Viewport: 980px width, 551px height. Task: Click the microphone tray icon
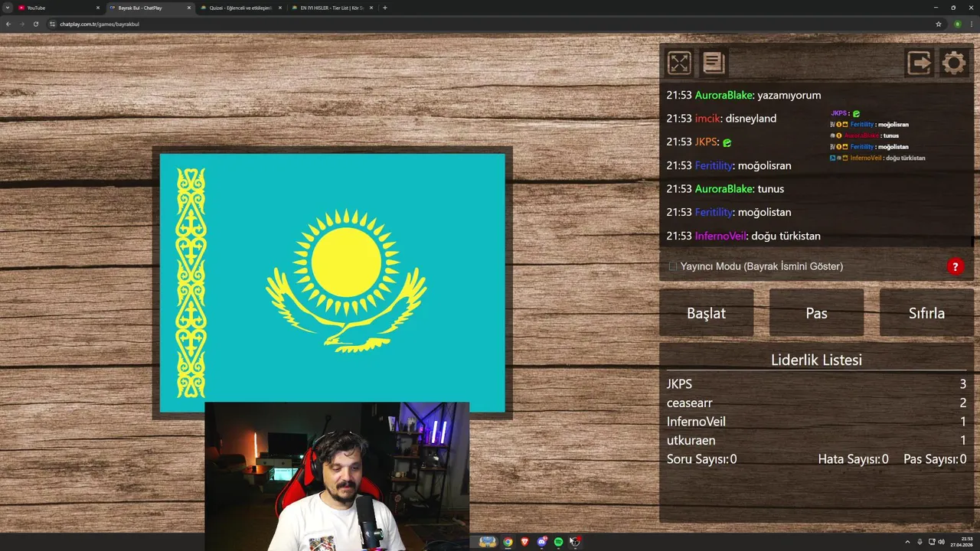[920, 542]
